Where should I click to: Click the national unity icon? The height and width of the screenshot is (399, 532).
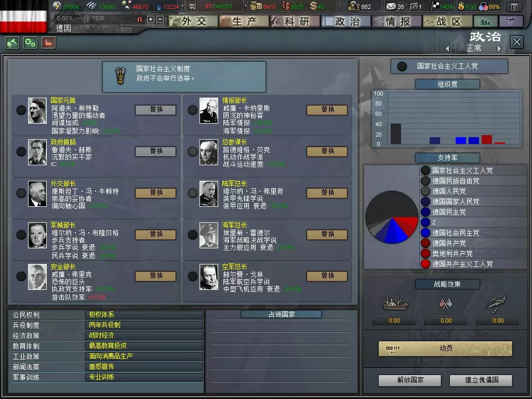tap(483, 6)
